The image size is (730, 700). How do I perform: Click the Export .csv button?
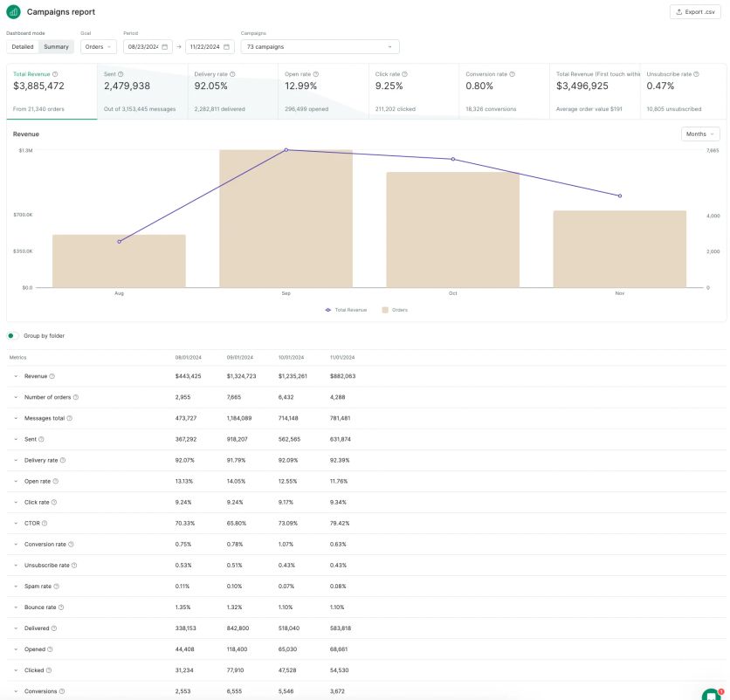[x=695, y=12]
